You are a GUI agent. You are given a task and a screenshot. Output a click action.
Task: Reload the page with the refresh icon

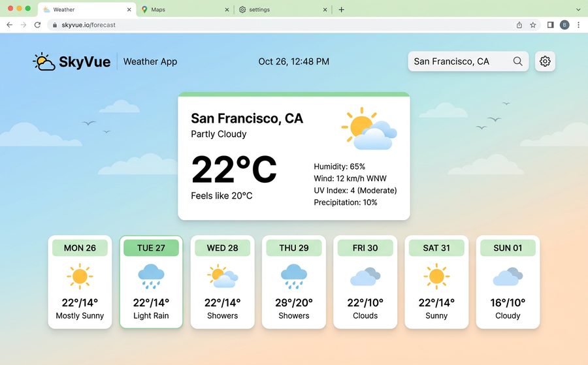pyautogui.click(x=37, y=25)
